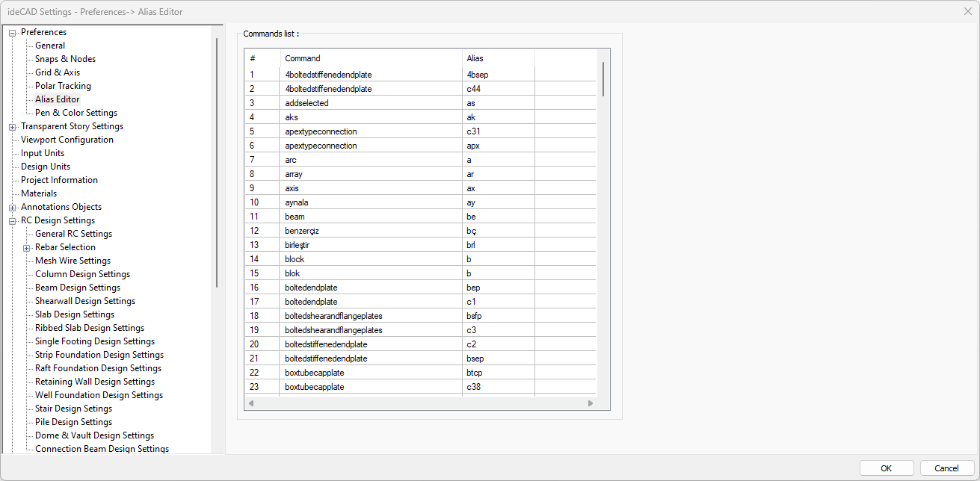Select the 'aks' command row
The image size is (980, 481).
421,117
